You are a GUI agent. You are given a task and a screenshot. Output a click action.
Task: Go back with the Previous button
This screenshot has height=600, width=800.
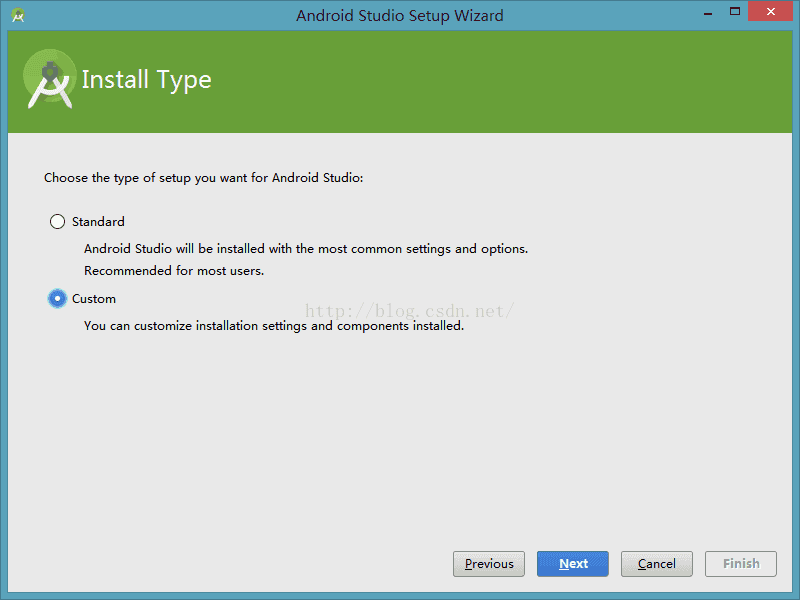489,564
